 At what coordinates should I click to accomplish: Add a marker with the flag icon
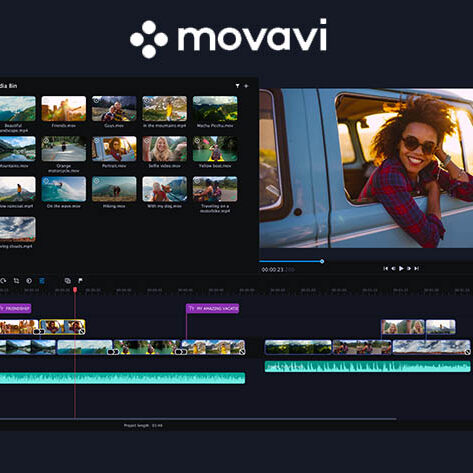(x=80, y=281)
